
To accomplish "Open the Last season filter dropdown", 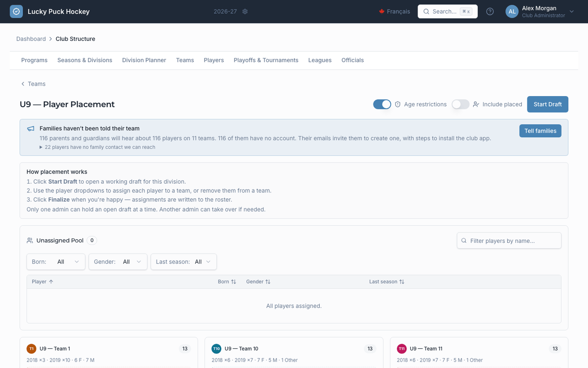I will [184, 262].
